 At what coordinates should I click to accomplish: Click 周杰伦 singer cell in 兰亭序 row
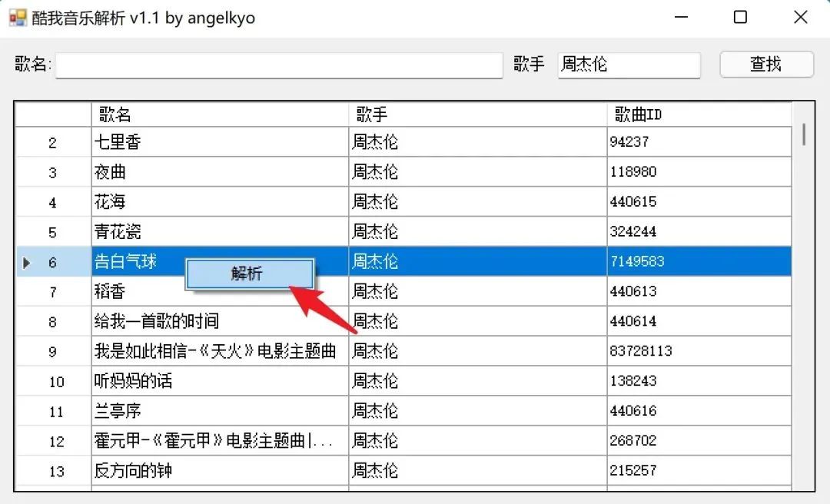click(477, 411)
